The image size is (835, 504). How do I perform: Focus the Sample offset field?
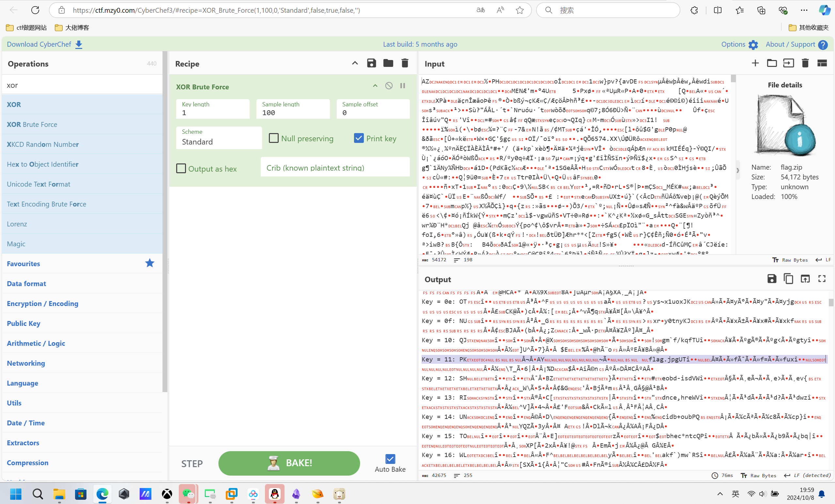[373, 109]
